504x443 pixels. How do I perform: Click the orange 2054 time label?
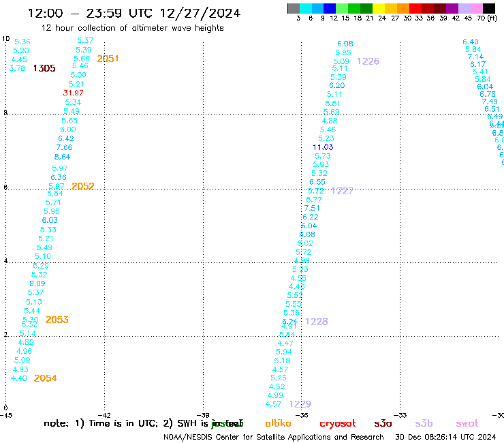(46, 378)
